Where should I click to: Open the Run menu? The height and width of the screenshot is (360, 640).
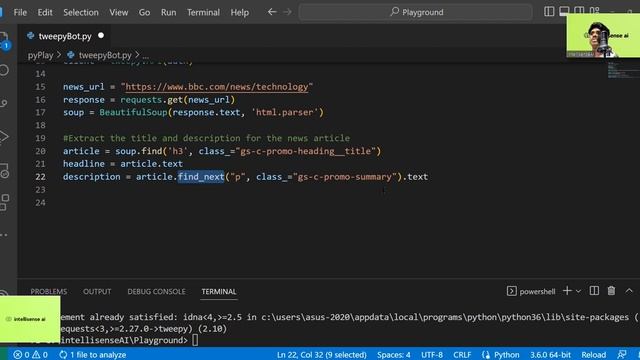pyautogui.click(x=168, y=12)
